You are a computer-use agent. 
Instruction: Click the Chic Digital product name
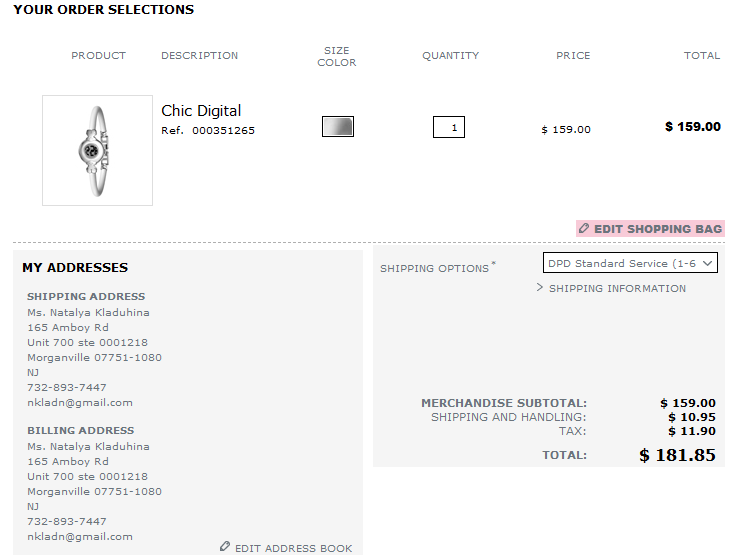[201, 111]
